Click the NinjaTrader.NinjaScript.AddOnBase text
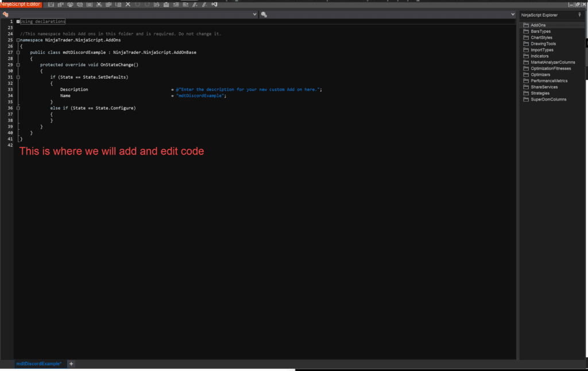The width and height of the screenshot is (588, 371). tap(154, 52)
